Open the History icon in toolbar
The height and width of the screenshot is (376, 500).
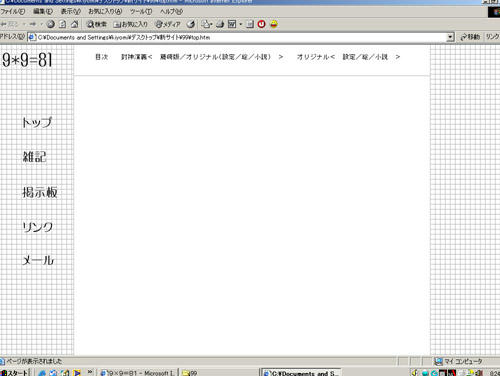191,24
